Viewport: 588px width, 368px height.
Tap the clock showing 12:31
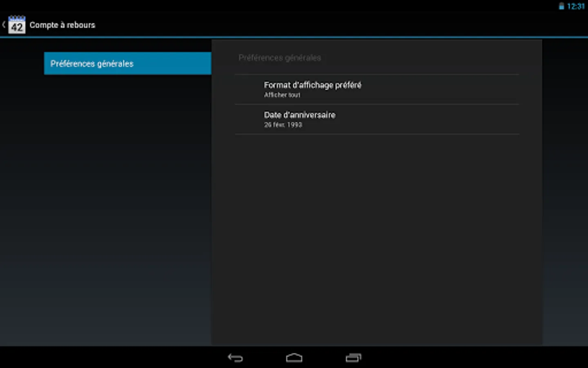(577, 6)
